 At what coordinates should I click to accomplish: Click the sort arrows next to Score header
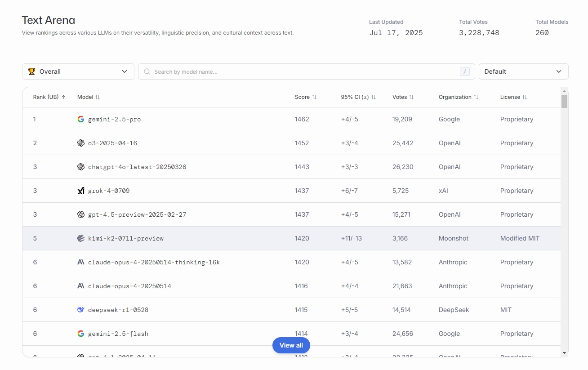pyautogui.click(x=314, y=97)
